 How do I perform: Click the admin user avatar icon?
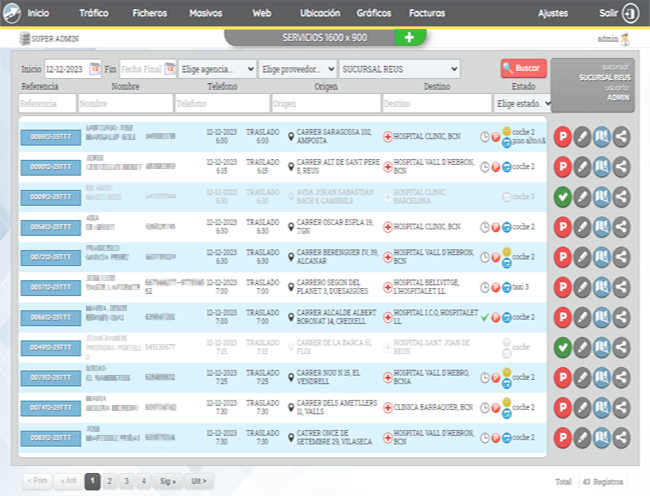click(626, 39)
